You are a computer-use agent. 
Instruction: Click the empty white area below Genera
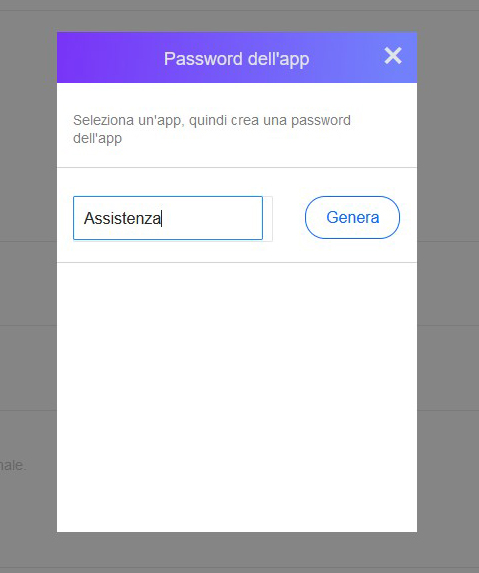(237, 396)
